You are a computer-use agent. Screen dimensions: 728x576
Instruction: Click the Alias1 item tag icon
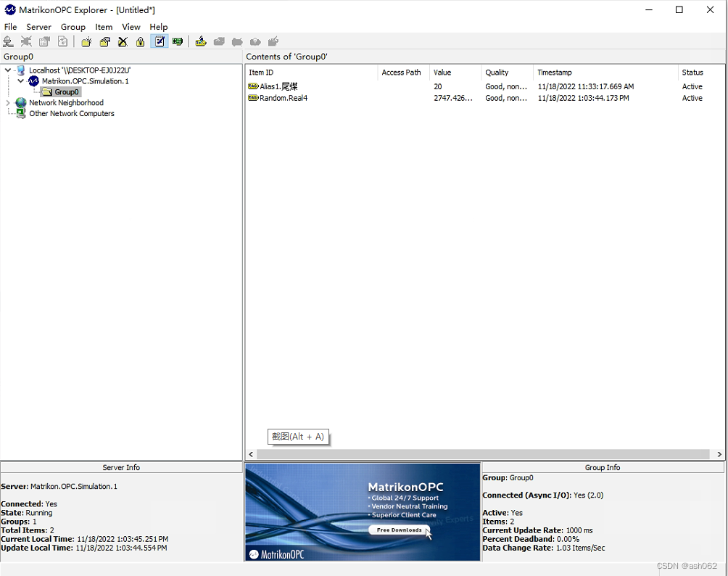253,86
